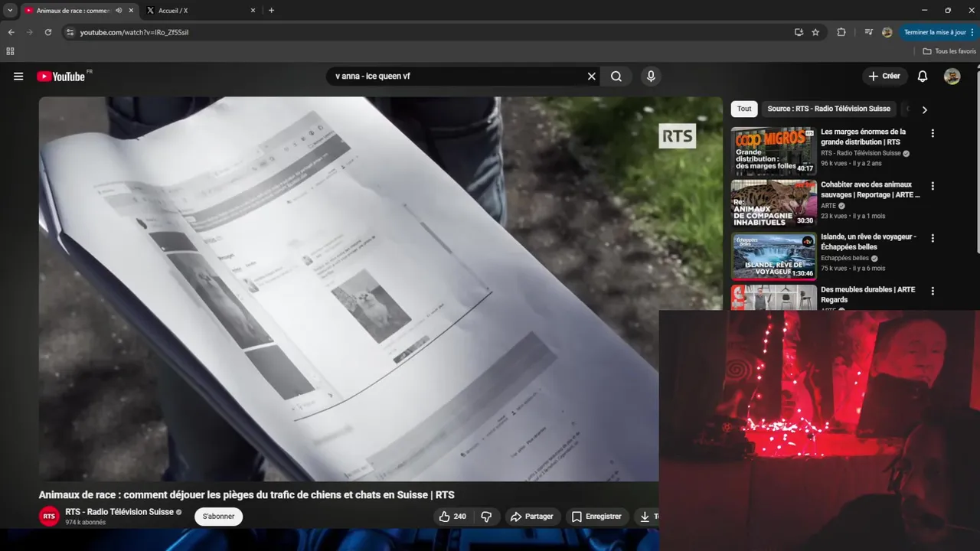Open a new browser tab

[x=271, y=11]
